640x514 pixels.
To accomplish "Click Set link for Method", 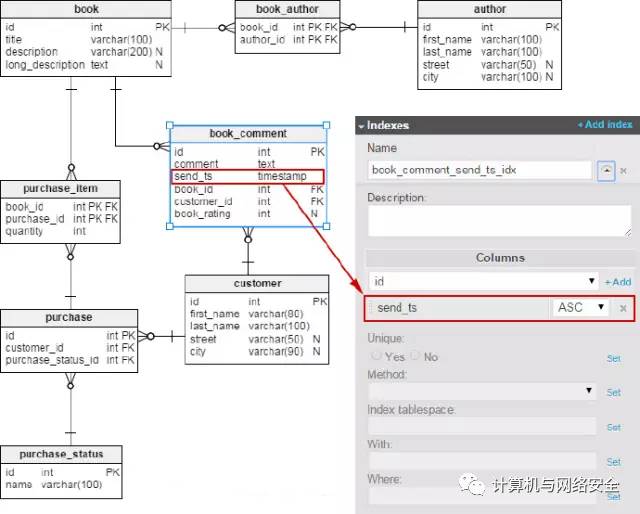I will 613,392.
